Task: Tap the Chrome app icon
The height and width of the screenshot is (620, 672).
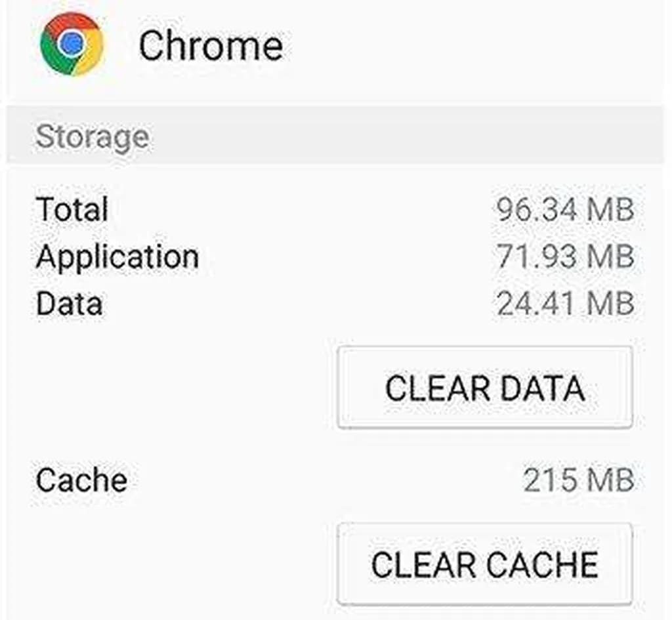Action: (x=72, y=45)
